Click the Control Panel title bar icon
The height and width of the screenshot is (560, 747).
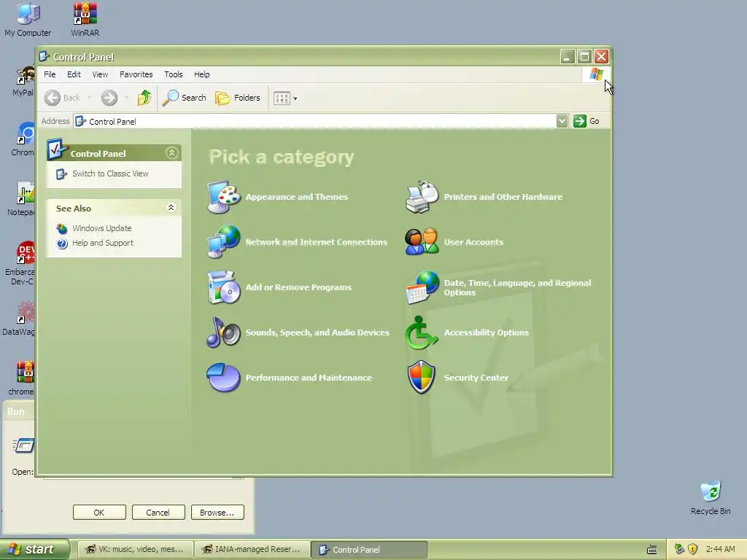(44, 57)
